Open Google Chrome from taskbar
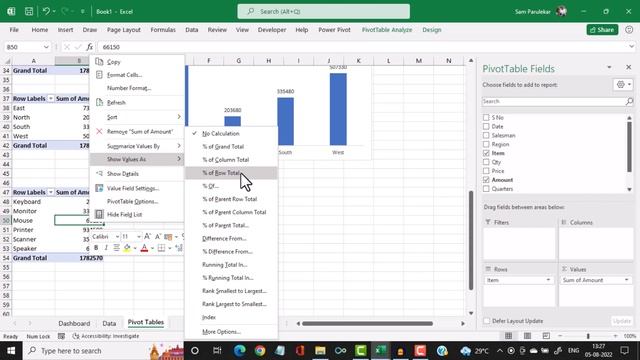Screen dimensions: 640x360 tap(260, 350)
